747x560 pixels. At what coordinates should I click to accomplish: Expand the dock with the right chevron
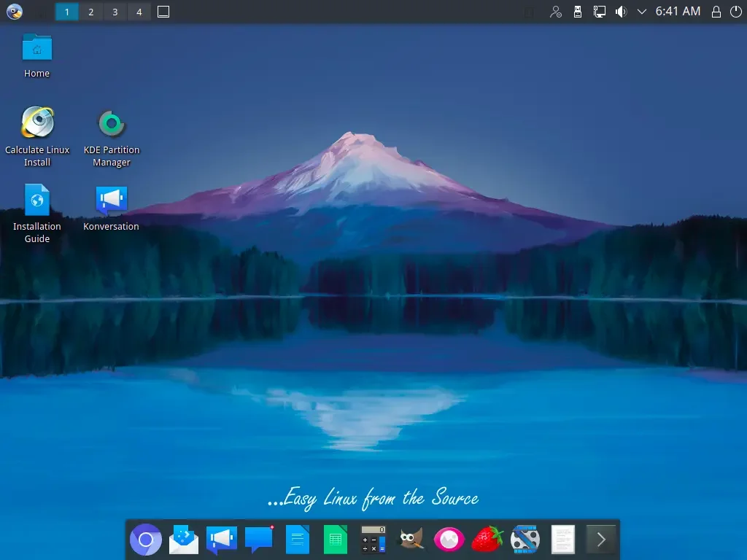coord(601,540)
